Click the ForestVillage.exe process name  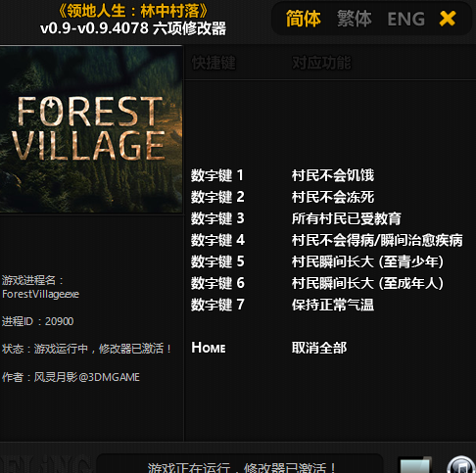[x=40, y=294]
